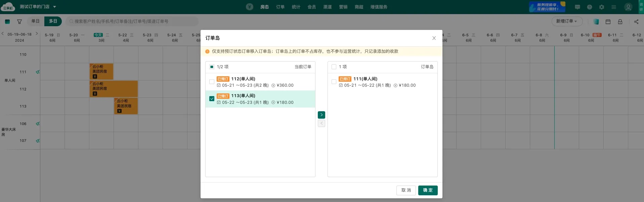The image size is (644, 202).
Task: Click the cleaning broom icon for room 106
Action: [38, 123]
